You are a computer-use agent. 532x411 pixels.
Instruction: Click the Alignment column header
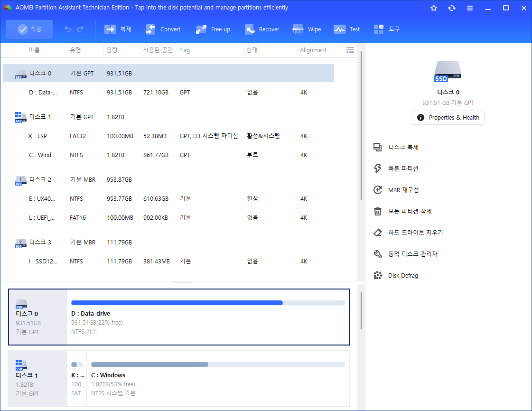pyautogui.click(x=313, y=50)
